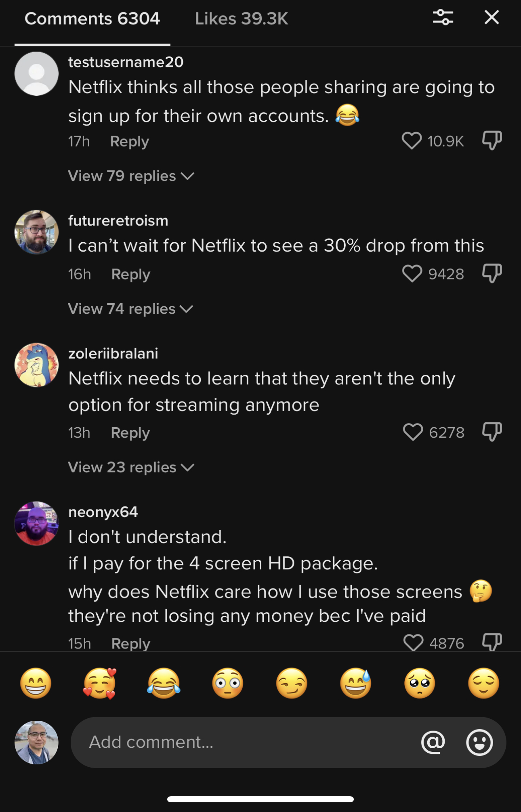
Task: Expand View 79 replies
Action: click(x=131, y=176)
